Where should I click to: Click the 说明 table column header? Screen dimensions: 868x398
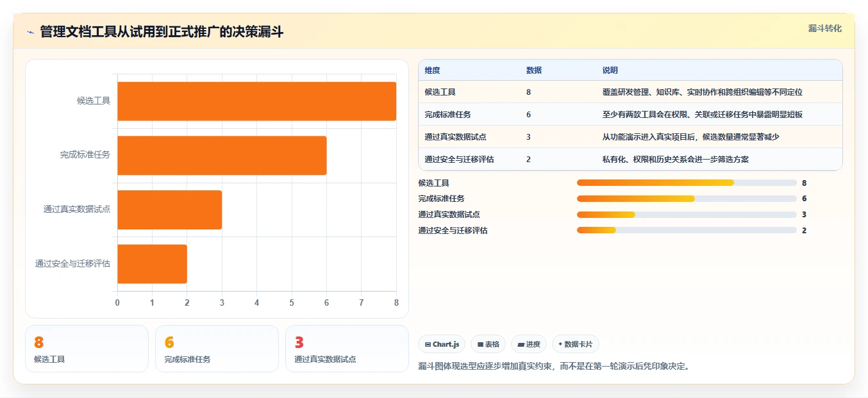610,70
